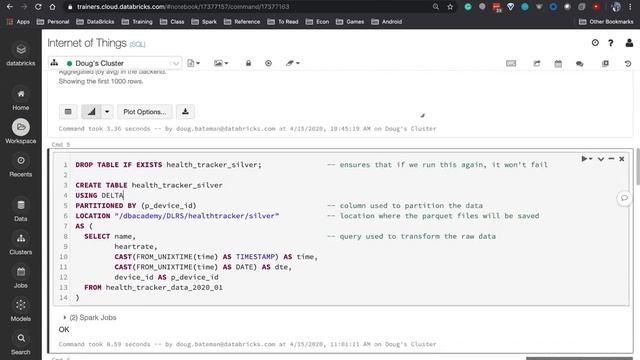Minimize the cell with the dash icon
The width and height of the screenshot is (640, 360).
611,159
